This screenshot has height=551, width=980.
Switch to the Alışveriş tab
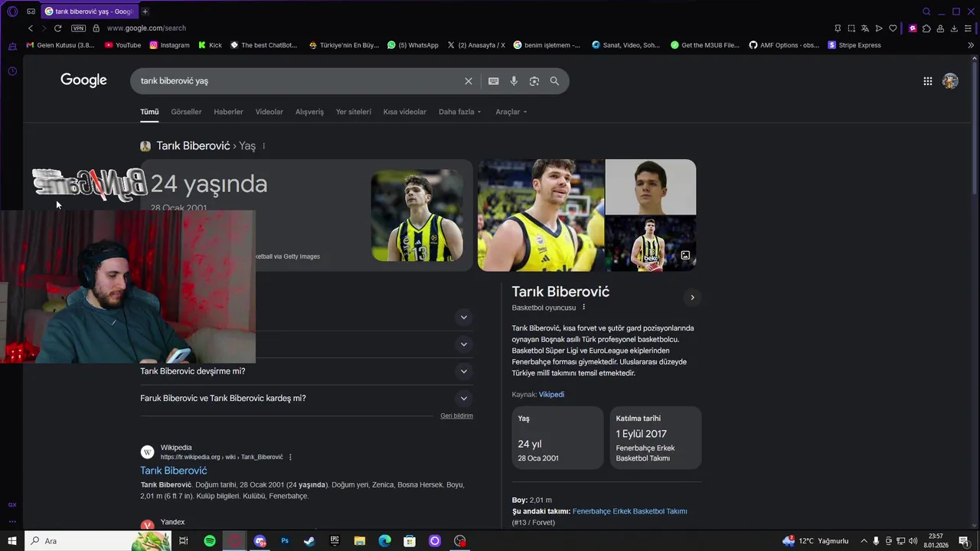[x=309, y=112]
